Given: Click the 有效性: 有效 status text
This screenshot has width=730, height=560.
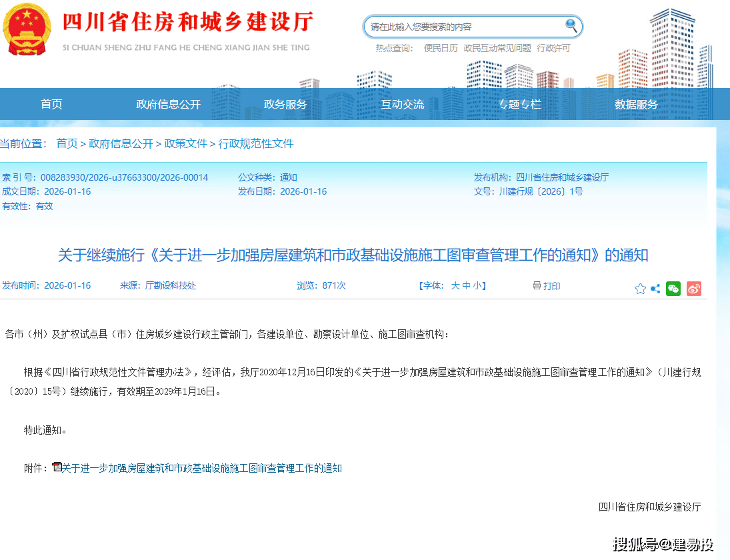Looking at the screenshot, I should click(x=27, y=206).
